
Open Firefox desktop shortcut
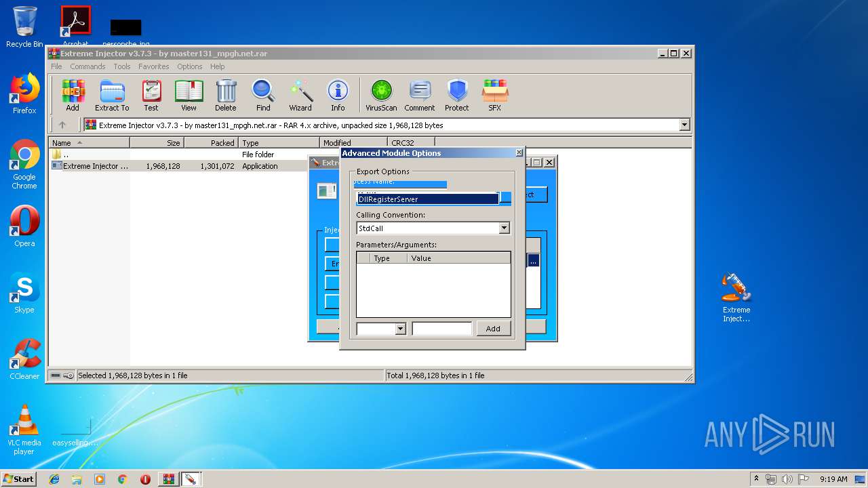(24, 94)
